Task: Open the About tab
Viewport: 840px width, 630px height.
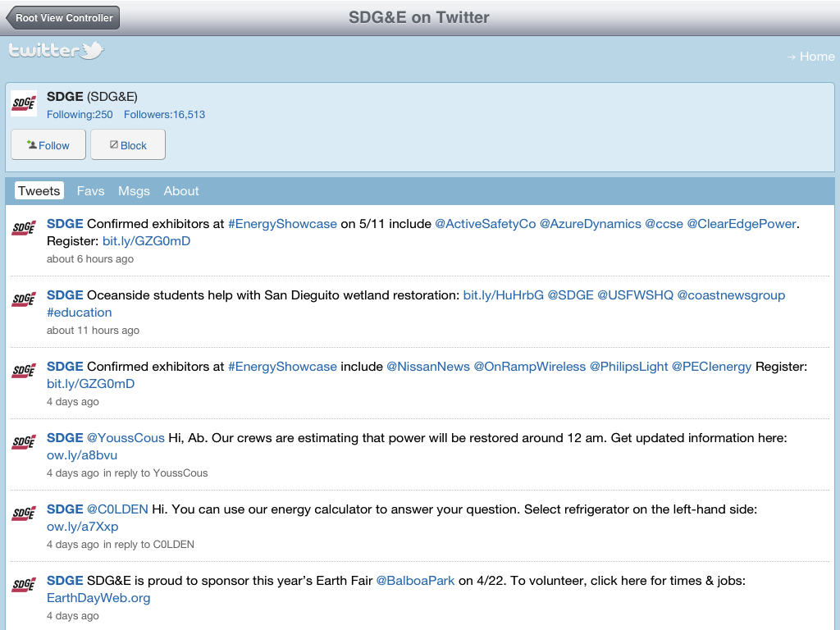Action: pyautogui.click(x=181, y=190)
